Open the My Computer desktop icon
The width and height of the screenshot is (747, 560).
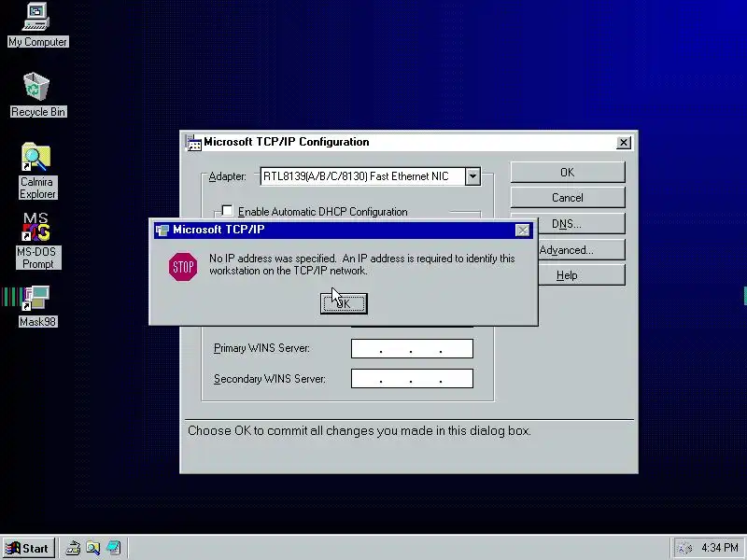[37, 25]
